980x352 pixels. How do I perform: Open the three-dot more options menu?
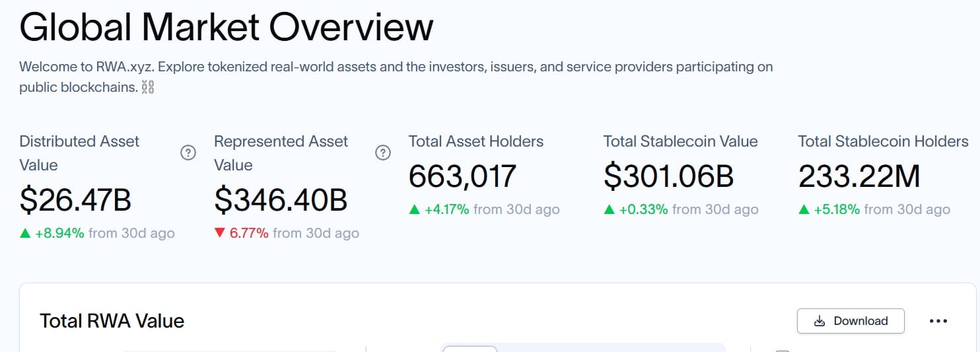click(938, 321)
